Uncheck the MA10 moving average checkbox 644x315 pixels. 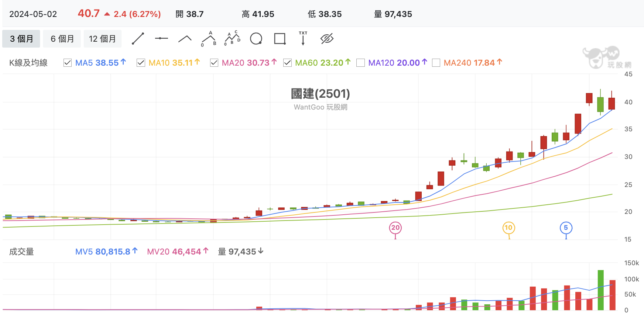141,63
